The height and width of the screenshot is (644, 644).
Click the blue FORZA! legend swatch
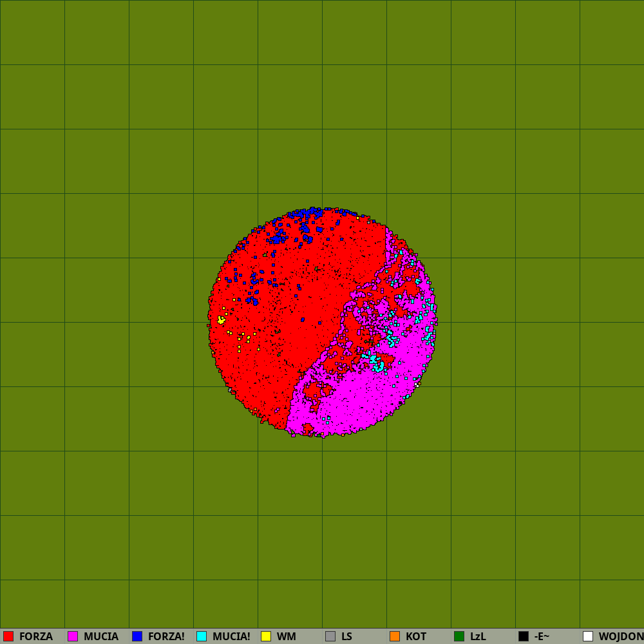click(x=137, y=636)
